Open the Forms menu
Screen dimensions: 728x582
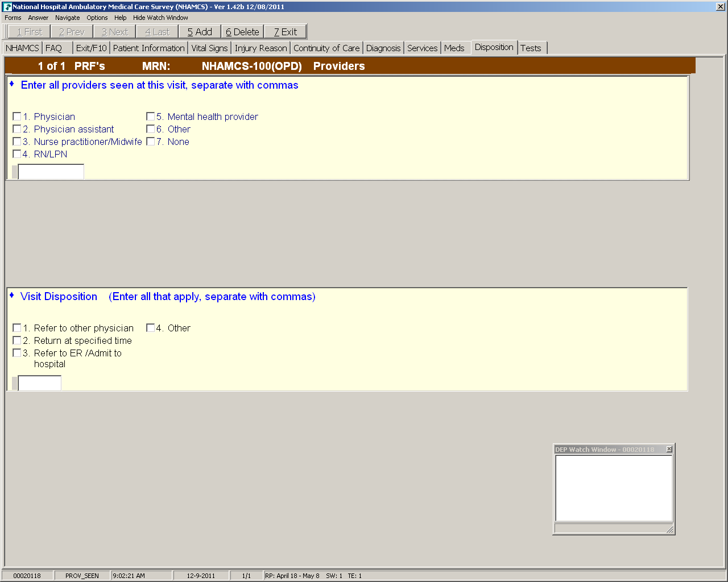click(13, 18)
